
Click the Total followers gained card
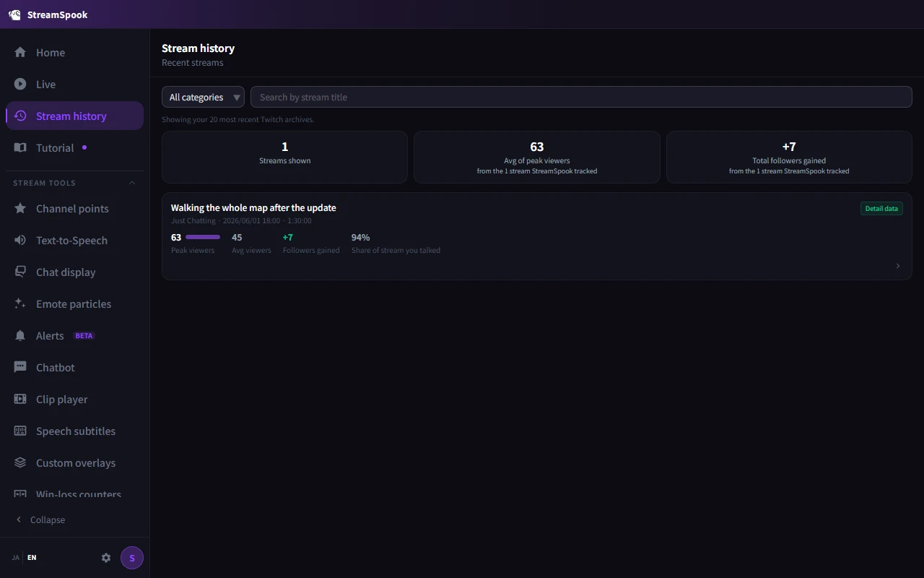point(789,157)
